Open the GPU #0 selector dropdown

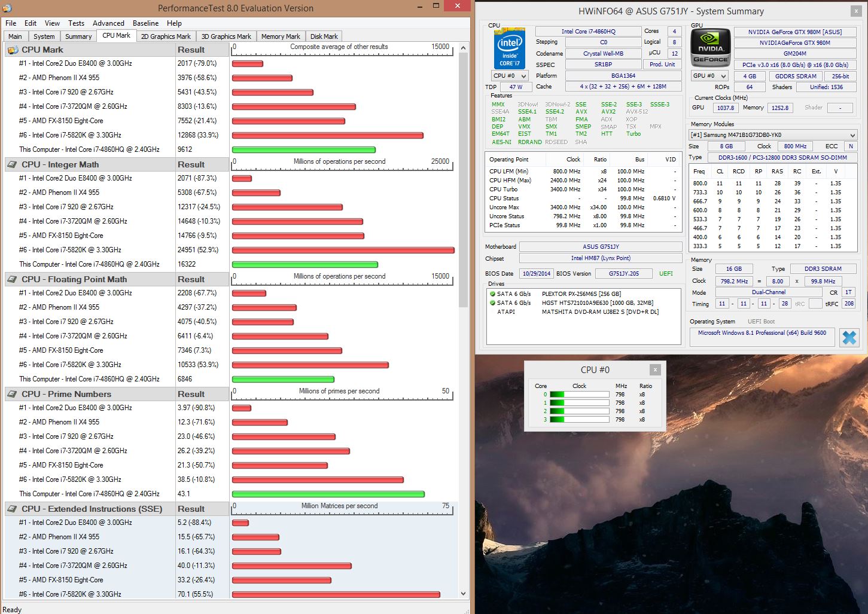(x=709, y=76)
